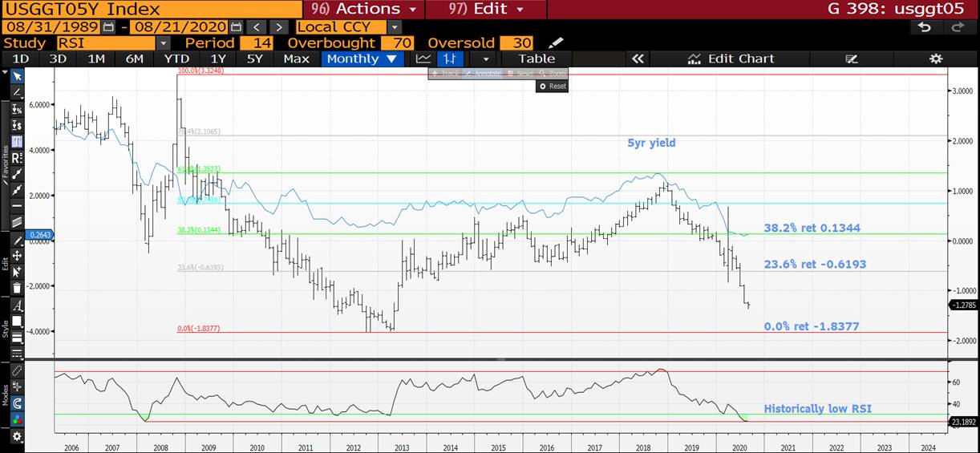Select the horizontal line tool
The image size is (980, 453).
point(17,206)
